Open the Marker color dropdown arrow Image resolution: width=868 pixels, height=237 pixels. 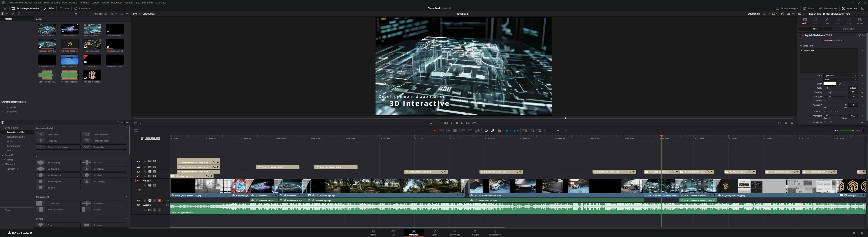pos(518,131)
